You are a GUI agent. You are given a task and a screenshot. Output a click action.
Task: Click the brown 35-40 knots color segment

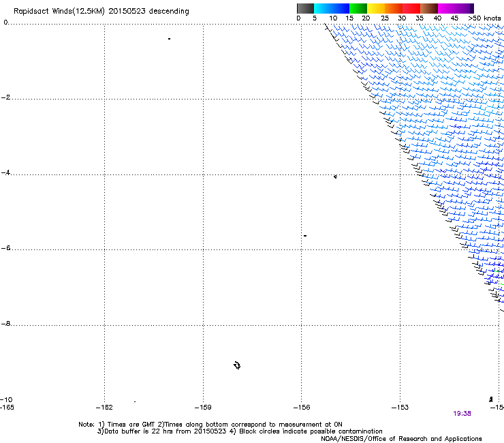429,8
